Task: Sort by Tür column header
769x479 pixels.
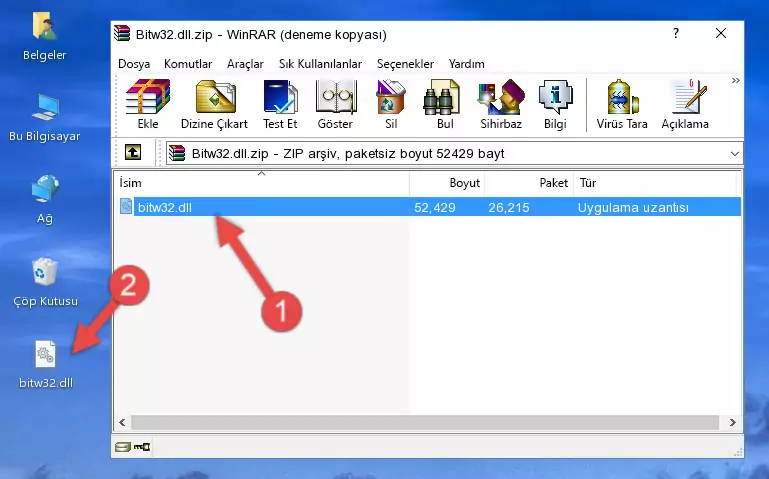Action: [x=655, y=183]
